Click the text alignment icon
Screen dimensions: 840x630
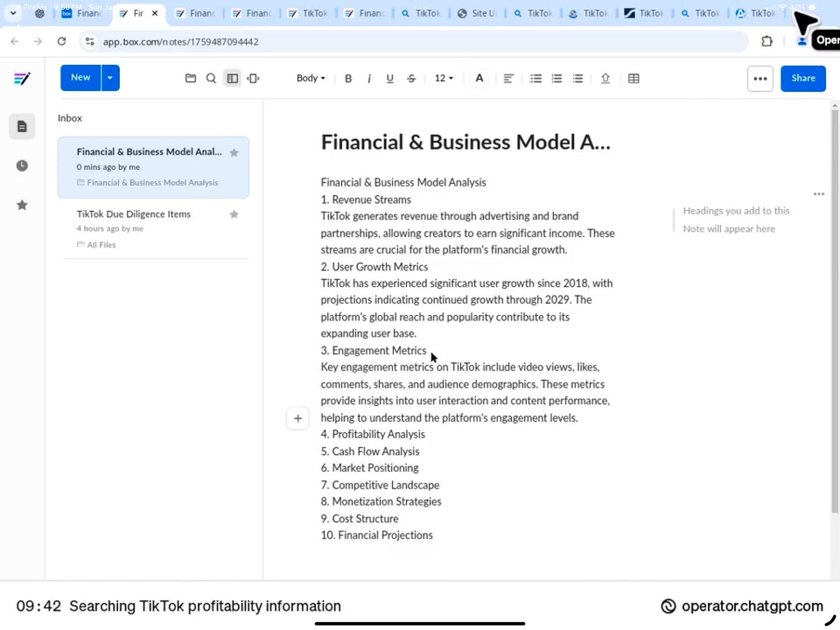508,78
